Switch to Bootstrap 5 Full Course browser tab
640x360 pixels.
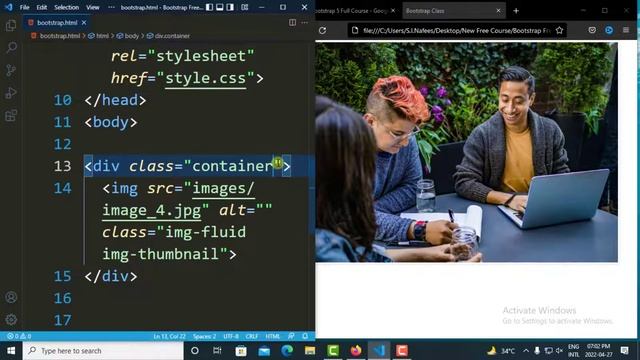pos(351,11)
